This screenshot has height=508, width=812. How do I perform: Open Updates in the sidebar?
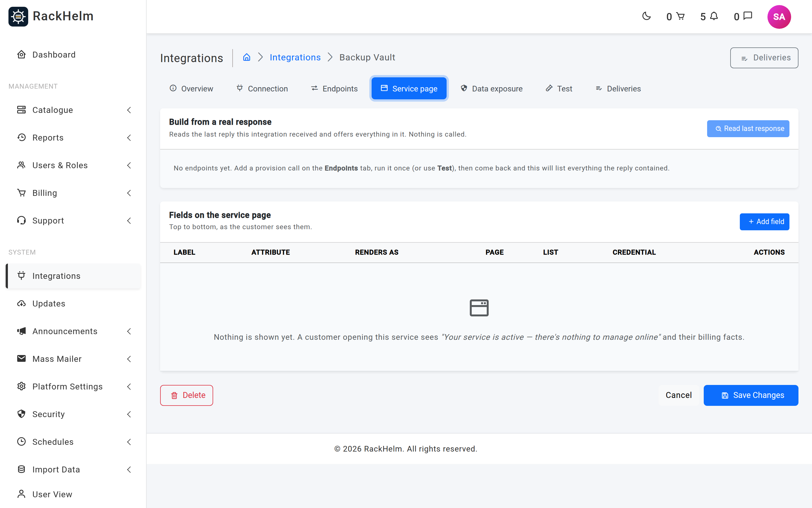point(73,303)
